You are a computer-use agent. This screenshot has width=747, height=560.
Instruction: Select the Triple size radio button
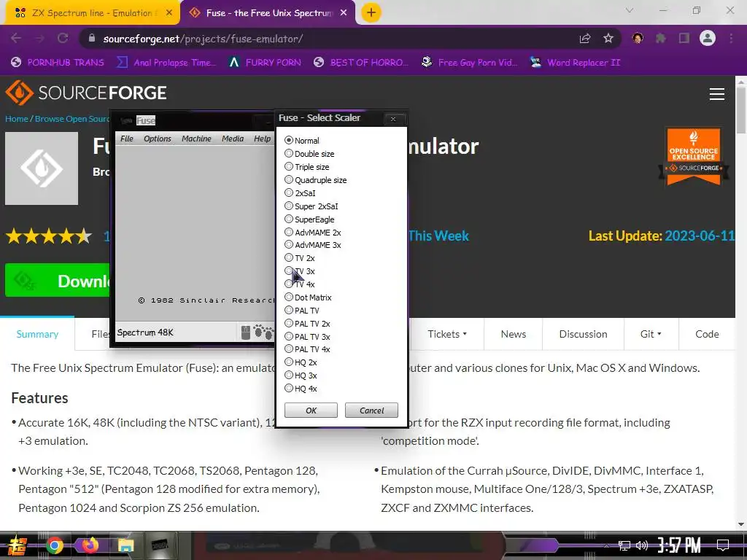[289, 167]
